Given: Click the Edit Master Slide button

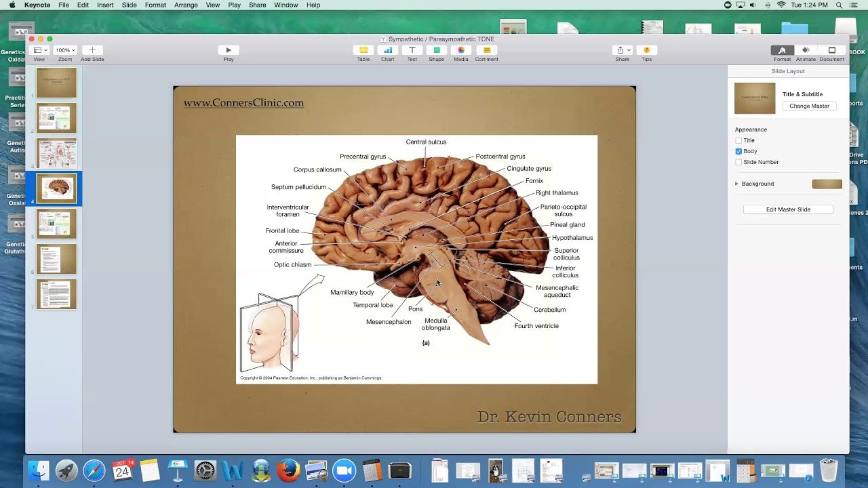Looking at the screenshot, I should pyautogui.click(x=788, y=209).
